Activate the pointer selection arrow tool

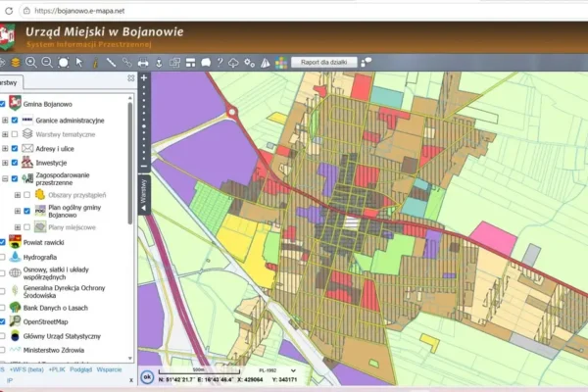click(79, 63)
